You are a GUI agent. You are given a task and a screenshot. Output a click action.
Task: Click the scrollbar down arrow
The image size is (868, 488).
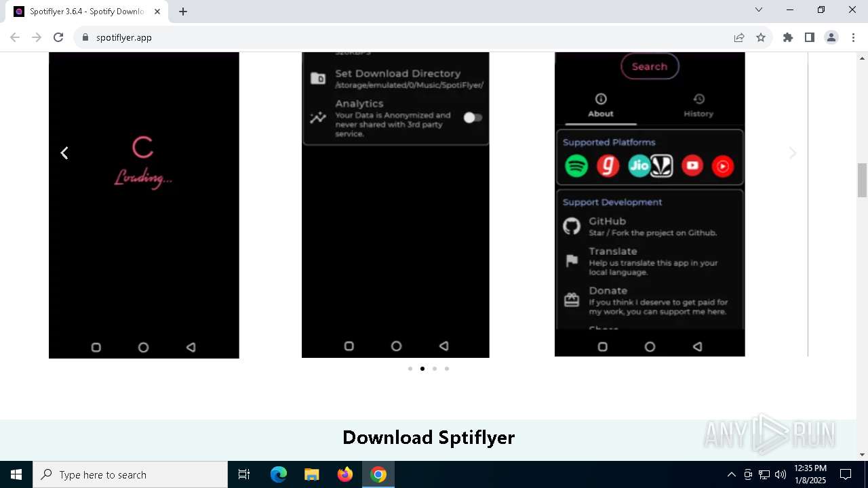pos(862,455)
